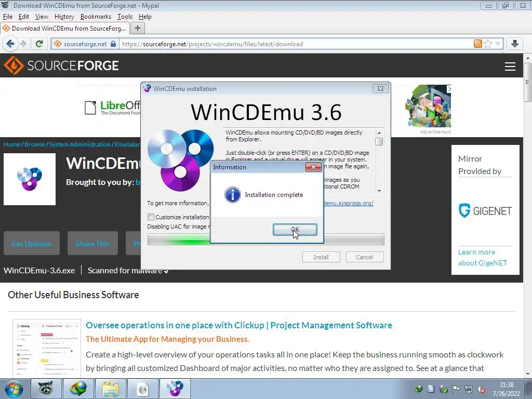Open Mypal raccoon icon in taskbar
Image resolution: width=532 pixels, height=399 pixels.
click(46, 389)
